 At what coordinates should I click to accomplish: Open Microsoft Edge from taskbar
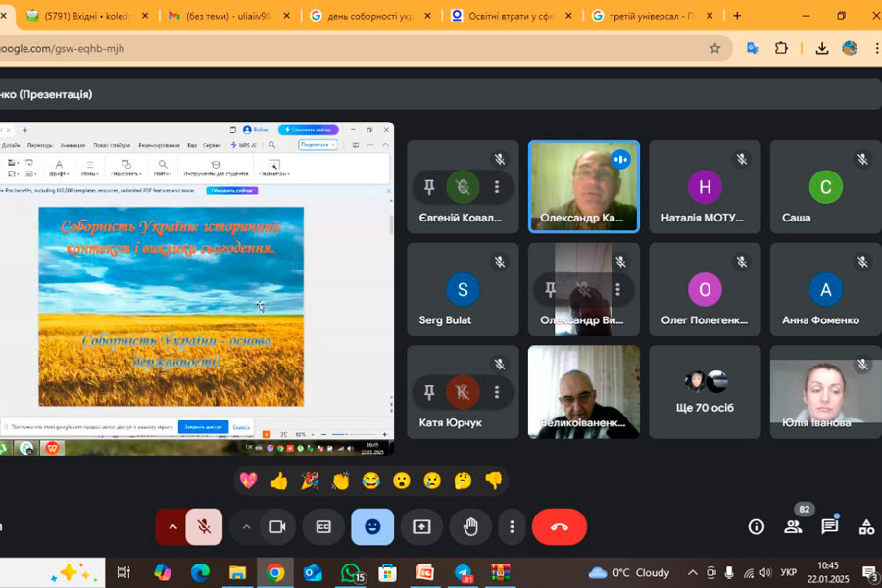pyautogui.click(x=200, y=572)
